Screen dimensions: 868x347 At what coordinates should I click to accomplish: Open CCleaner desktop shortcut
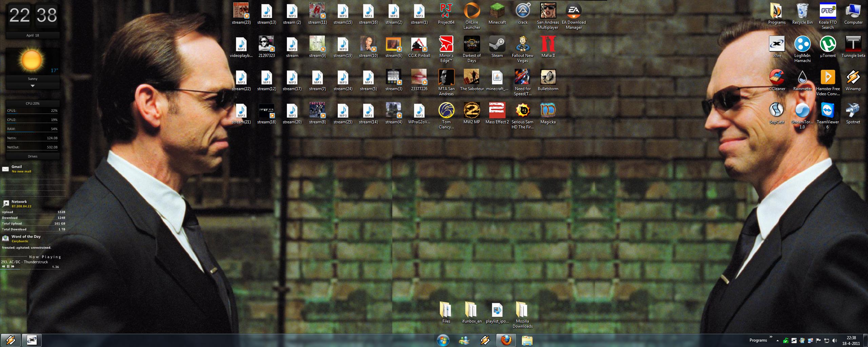click(x=777, y=80)
